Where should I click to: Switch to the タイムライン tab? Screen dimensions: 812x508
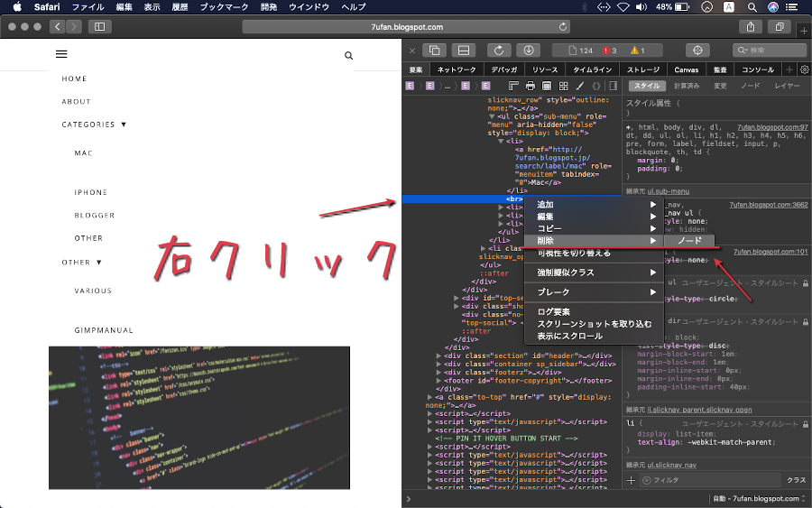(x=592, y=69)
